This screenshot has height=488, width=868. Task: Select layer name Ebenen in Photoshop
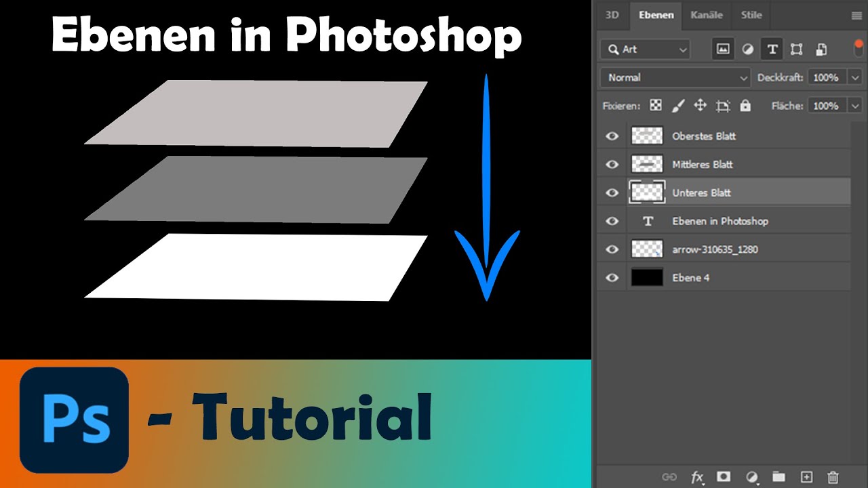720,222
